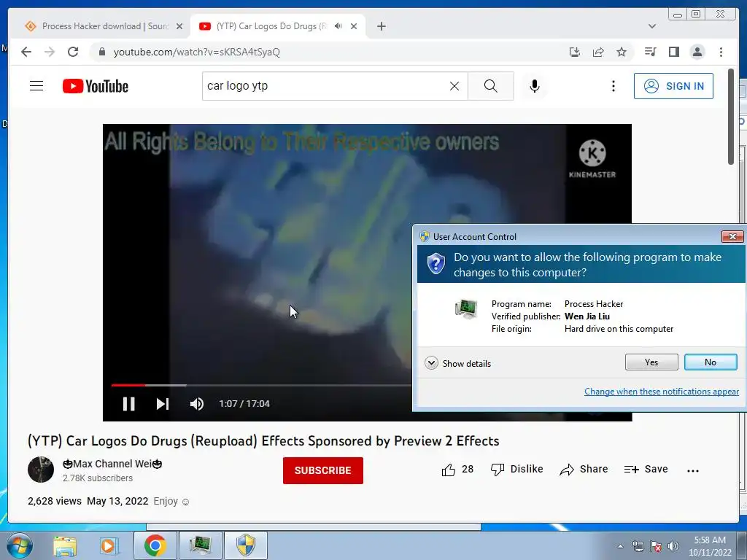Open more actions ellipsis under the video
This screenshot has width=747, height=560.
(x=693, y=470)
